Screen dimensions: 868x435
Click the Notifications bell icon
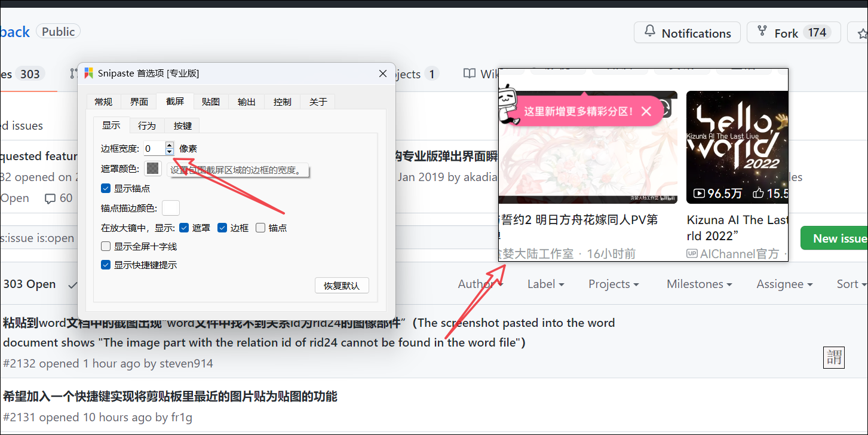point(651,33)
